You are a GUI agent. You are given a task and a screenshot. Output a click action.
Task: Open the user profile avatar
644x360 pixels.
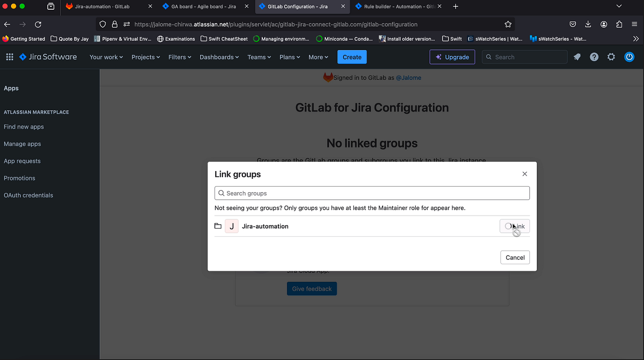click(x=629, y=57)
